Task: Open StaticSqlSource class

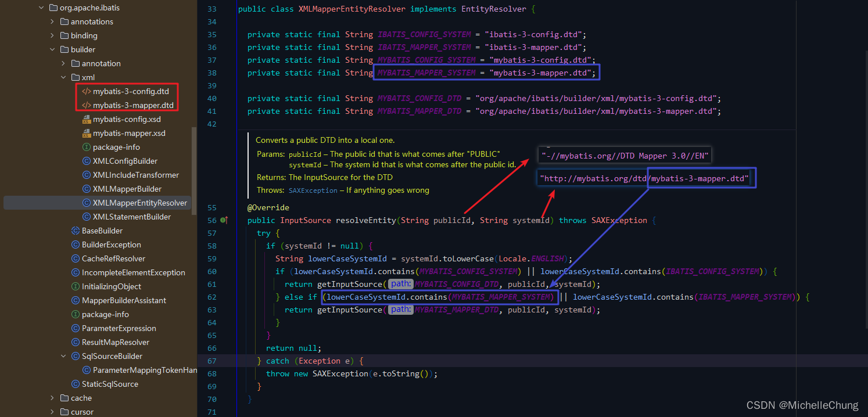Action: pyautogui.click(x=110, y=384)
